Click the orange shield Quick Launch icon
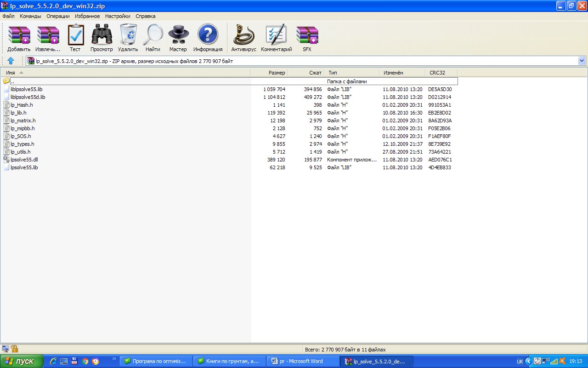This screenshot has height=368, width=588. (96, 362)
